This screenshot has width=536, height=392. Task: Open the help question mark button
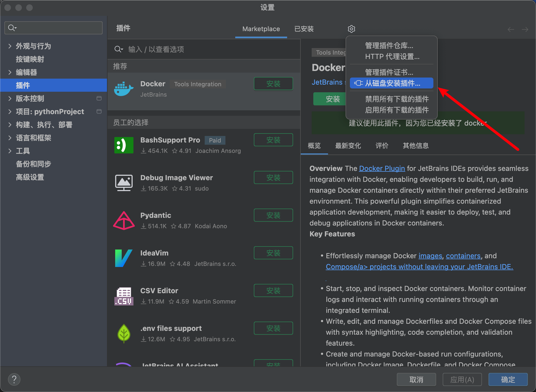click(x=14, y=379)
